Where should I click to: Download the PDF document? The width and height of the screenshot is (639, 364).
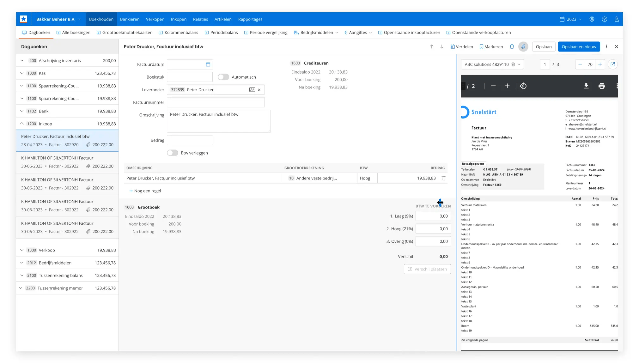pos(586,86)
